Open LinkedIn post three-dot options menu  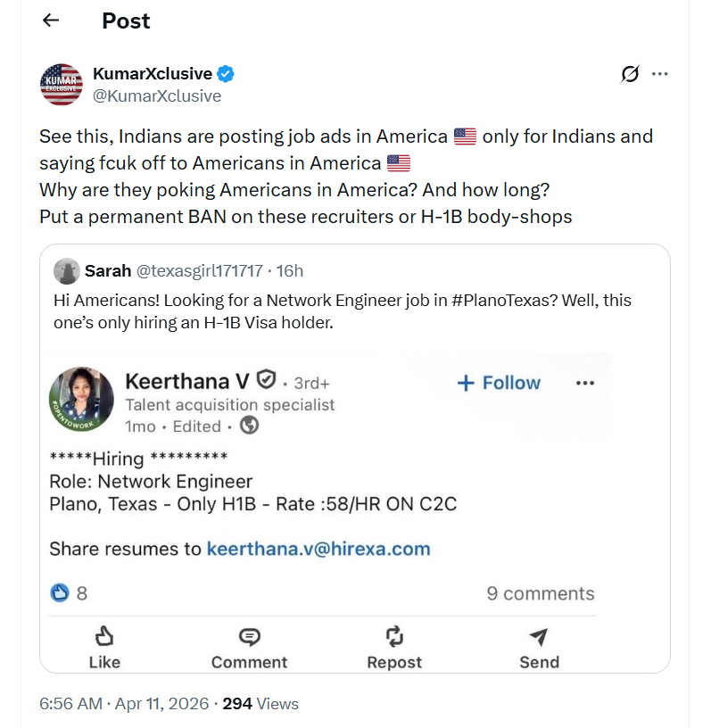pyautogui.click(x=585, y=383)
